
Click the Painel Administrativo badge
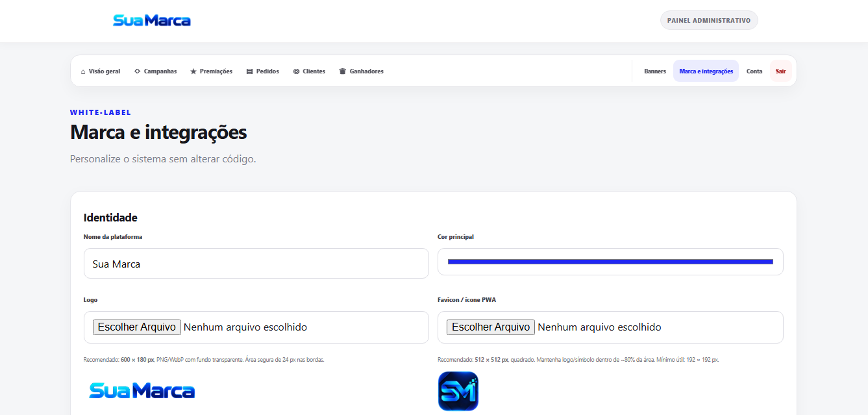pyautogui.click(x=709, y=20)
